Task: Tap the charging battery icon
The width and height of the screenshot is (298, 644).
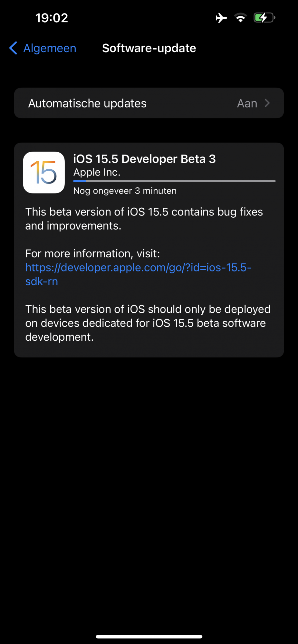Action: pos(264,18)
